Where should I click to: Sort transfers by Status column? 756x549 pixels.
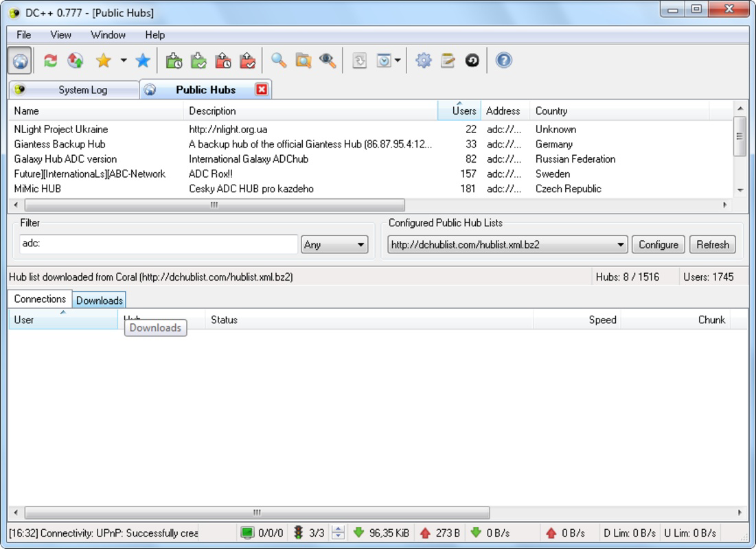coord(369,320)
